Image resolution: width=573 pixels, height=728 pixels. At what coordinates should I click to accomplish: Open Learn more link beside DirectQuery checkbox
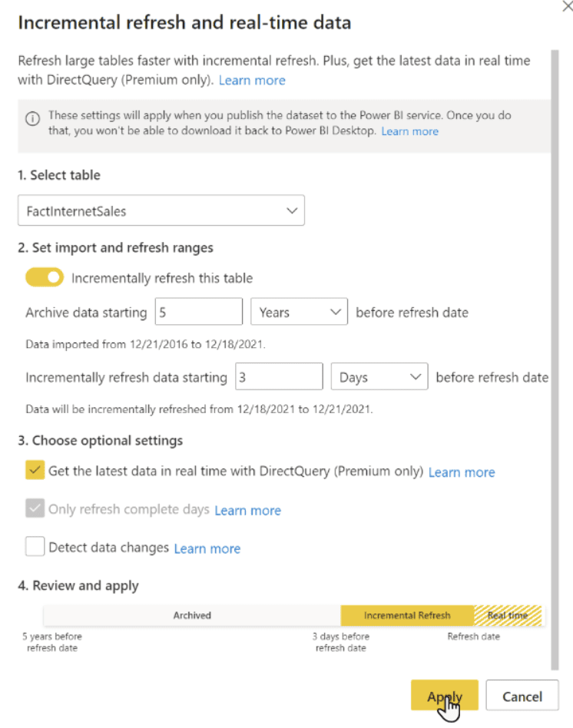click(462, 472)
